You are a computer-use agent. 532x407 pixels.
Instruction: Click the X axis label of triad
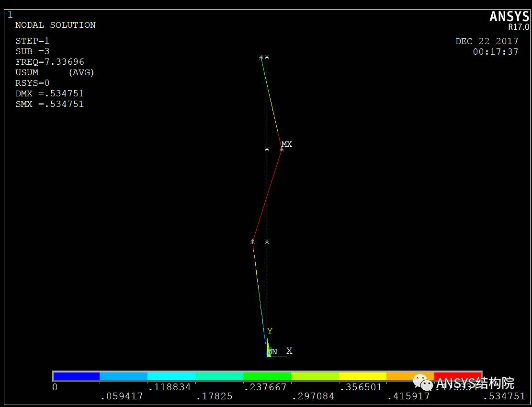tap(289, 351)
